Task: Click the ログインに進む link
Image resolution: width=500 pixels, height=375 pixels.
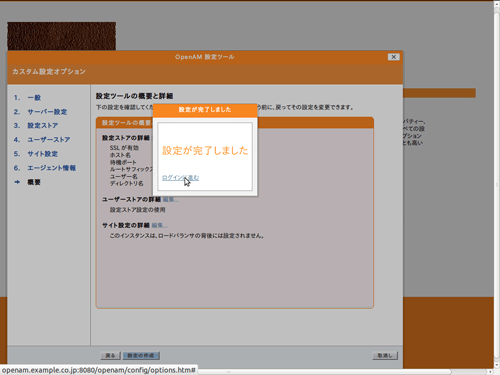Action: coord(180,178)
